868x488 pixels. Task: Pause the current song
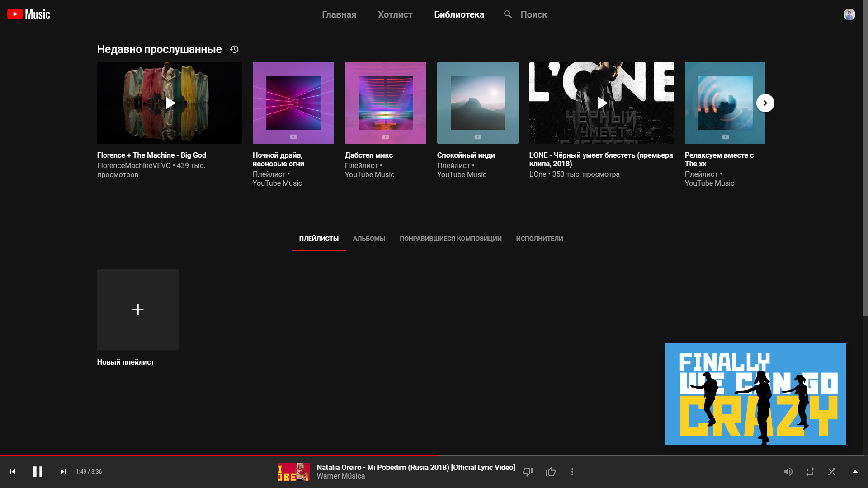(x=38, y=472)
